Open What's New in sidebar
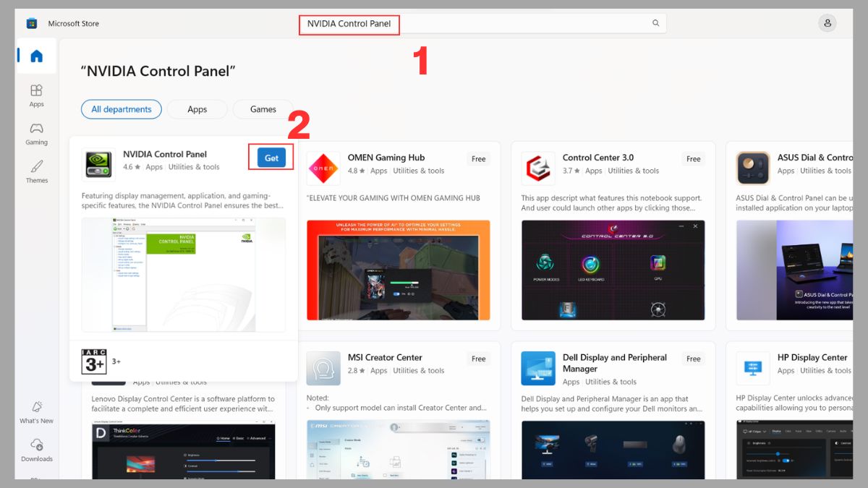Image resolution: width=868 pixels, height=488 pixels. (36, 412)
